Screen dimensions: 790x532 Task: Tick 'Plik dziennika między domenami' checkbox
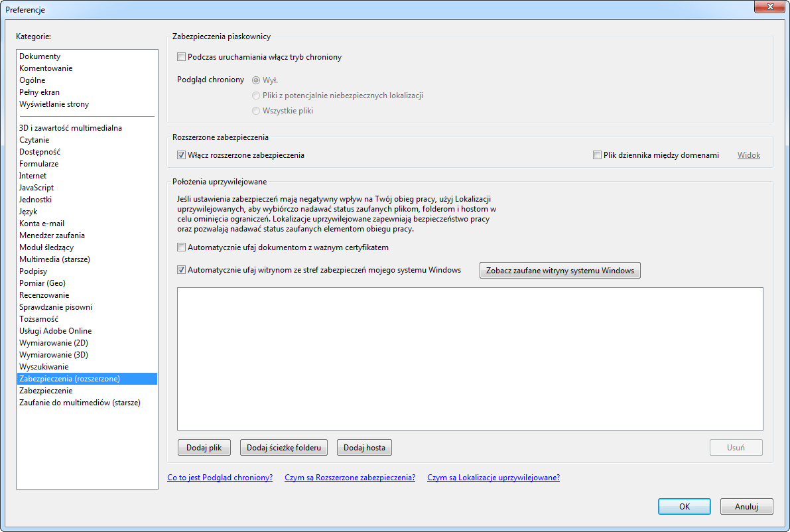coord(597,155)
